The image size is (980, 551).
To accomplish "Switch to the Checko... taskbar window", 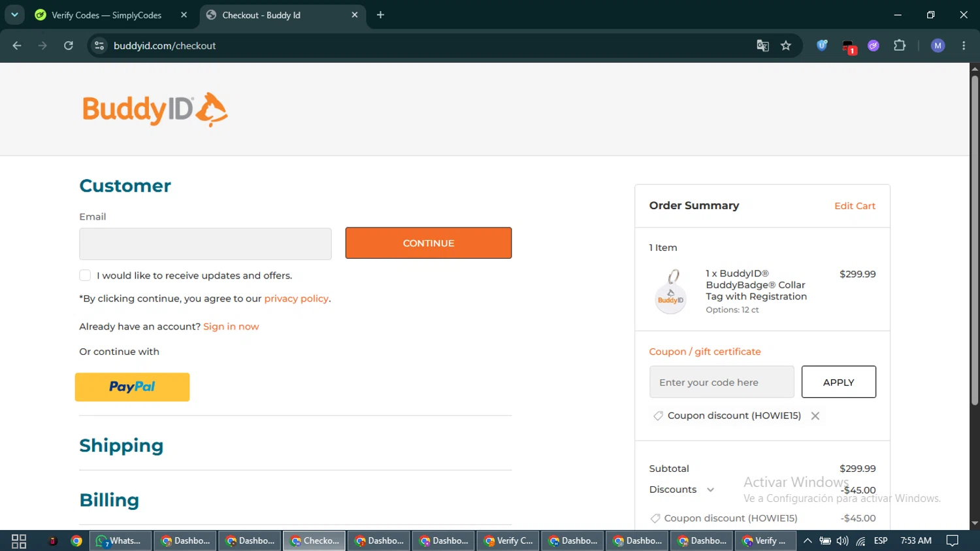I will click(x=314, y=541).
